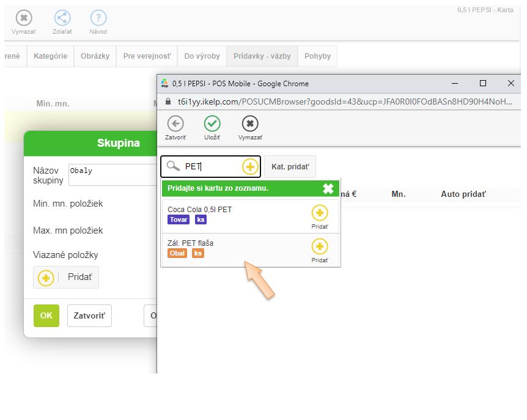
Task: Focus the Názov skupiny text field
Action: [113, 174]
